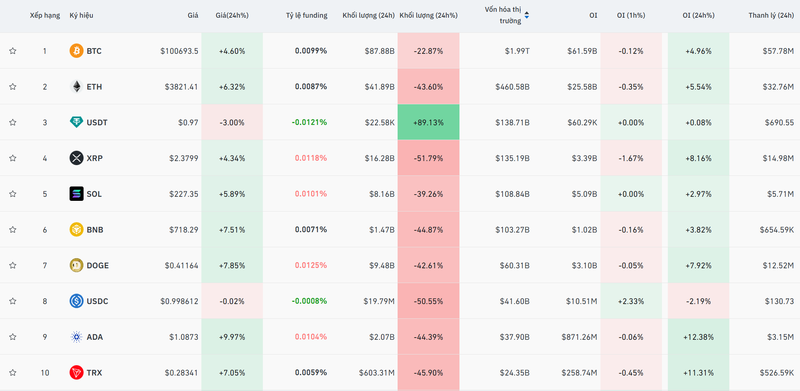Viewport: 800px width, 391px height.
Task: Click the Solana SOL coin icon
Action: (76, 194)
